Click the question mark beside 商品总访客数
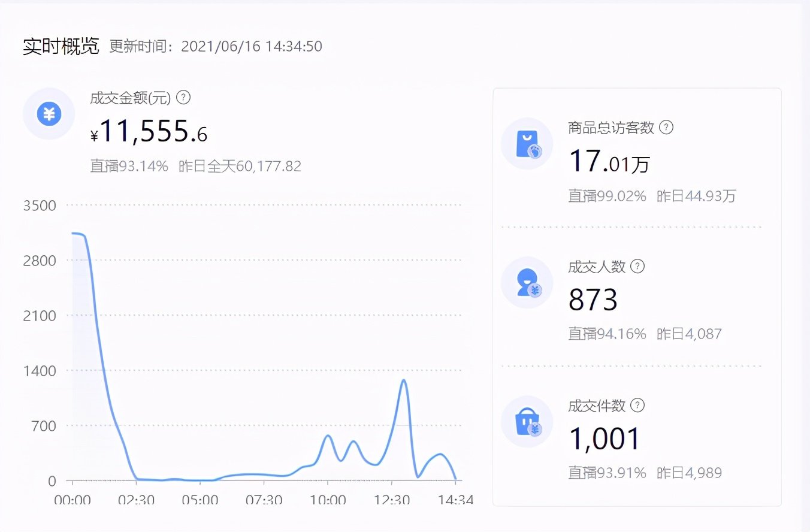The width and height of the screenshot is (810, 532). coord(666,127)
